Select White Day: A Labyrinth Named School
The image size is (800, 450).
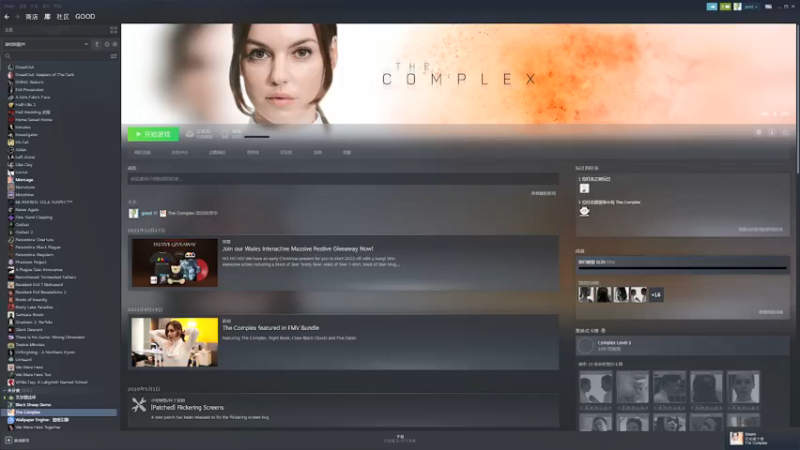(x=51, y=382)
